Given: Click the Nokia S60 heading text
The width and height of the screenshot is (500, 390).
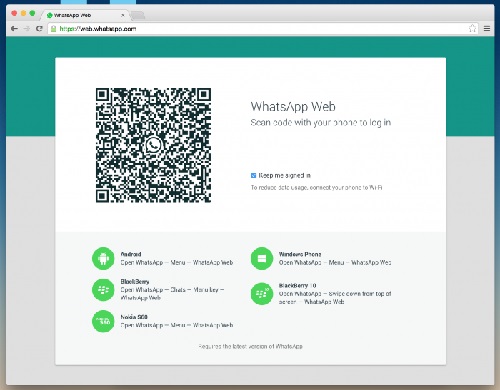Looking at the screenshot, I should (x=134, y=317).
